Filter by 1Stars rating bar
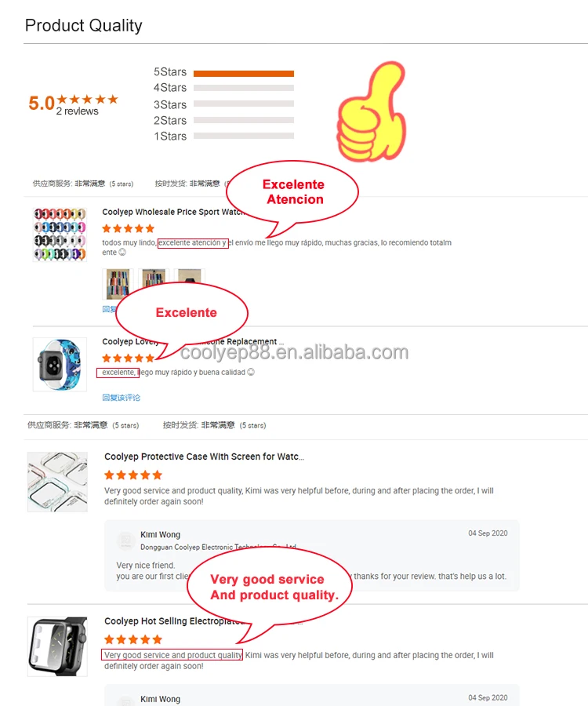 [244, 136]
